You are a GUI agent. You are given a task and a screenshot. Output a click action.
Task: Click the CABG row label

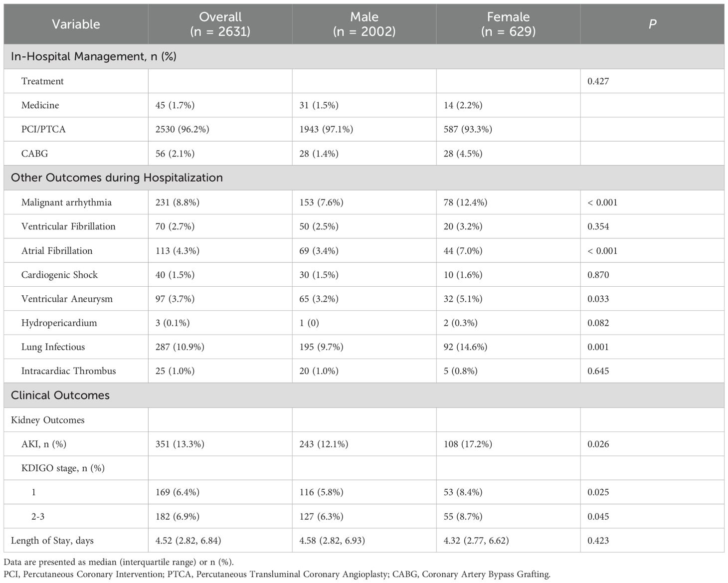click(35, 154)
